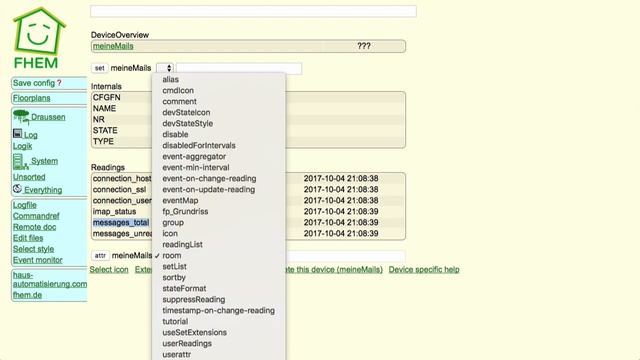Click the Everything globe icon

tap(17, 189)
